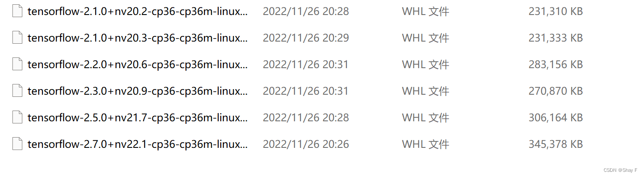Click the 283,156 KB file size
Image resolution: width=644 pixels, height=177 pixels.
pyautogui.click(x=556, y=65)
